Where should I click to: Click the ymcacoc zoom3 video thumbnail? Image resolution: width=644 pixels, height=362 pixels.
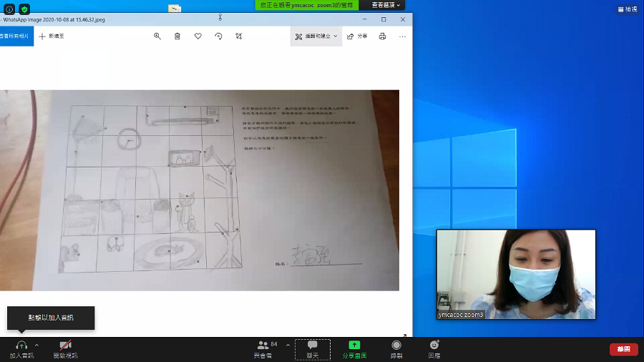point(516,274)
